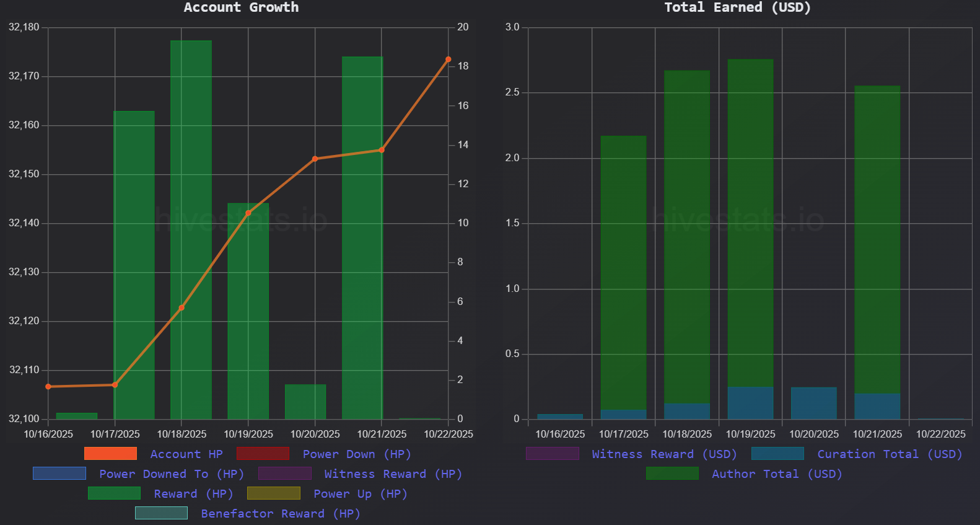
Task: Toggle the Author Total (USD) legend label
Action: [x=776, y=474]
